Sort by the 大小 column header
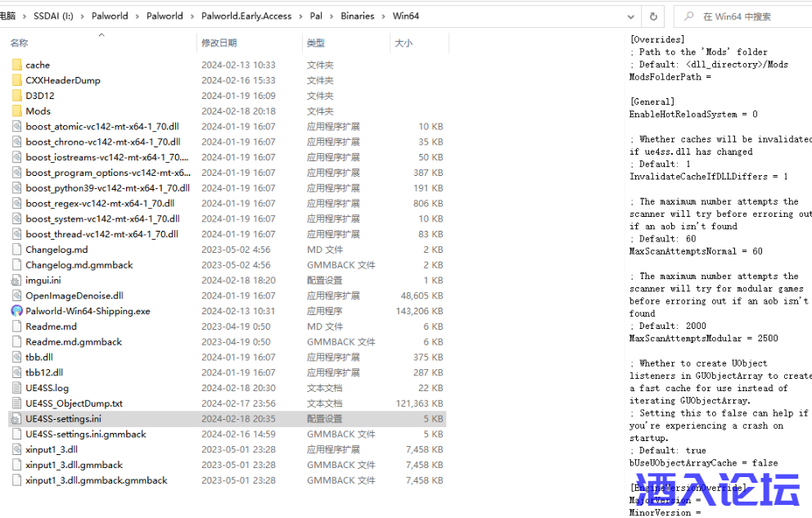This screenshot has width=812, height=518. [x=404, y=43]
